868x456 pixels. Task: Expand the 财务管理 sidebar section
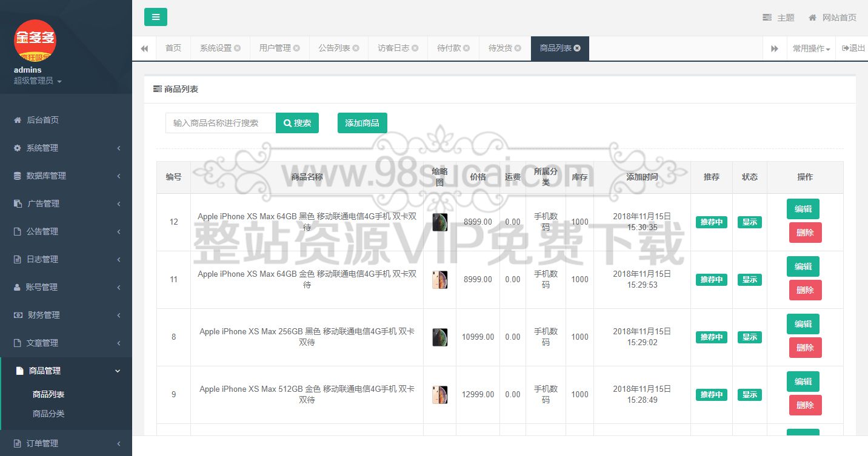point(66,315)
